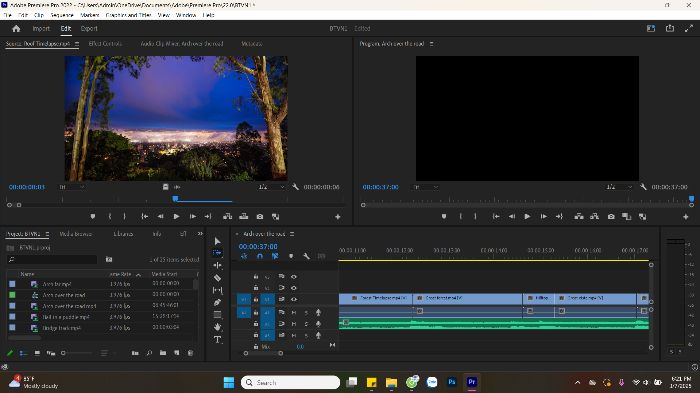Open button editor plus in Source monitor
This screenshot has height=393, width=700.
338,217
